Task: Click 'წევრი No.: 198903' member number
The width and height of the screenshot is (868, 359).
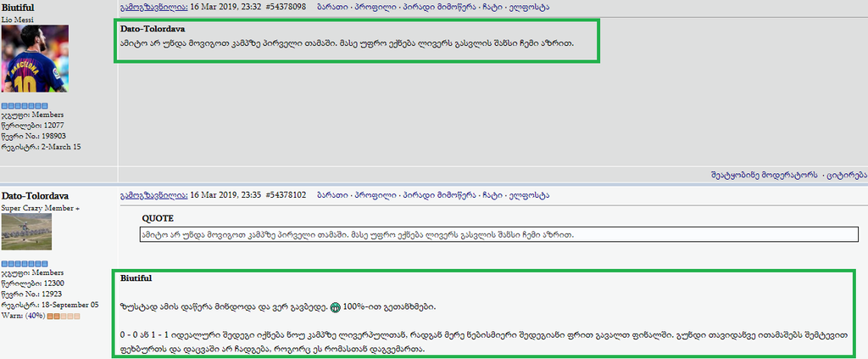Action: pyautogui.click(x=33, y=136)
